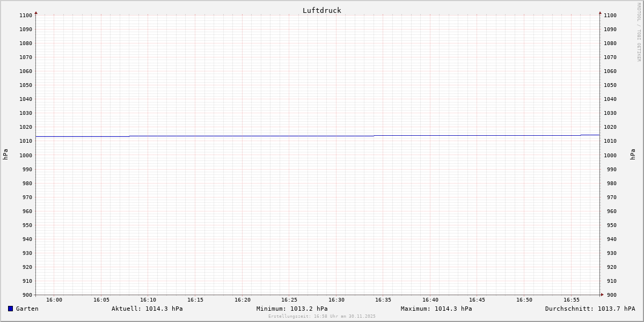Click the red arrow at the x-axis right end

602,294
